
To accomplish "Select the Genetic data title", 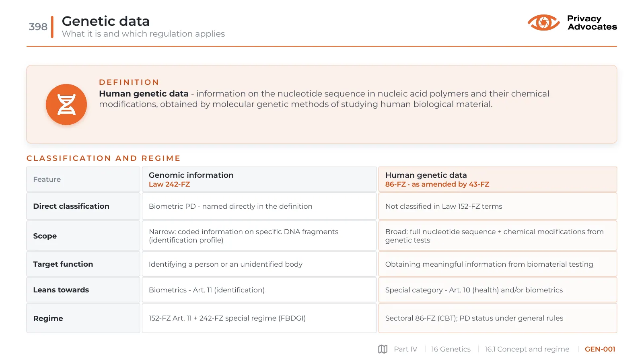I will [x=106, y=21].
